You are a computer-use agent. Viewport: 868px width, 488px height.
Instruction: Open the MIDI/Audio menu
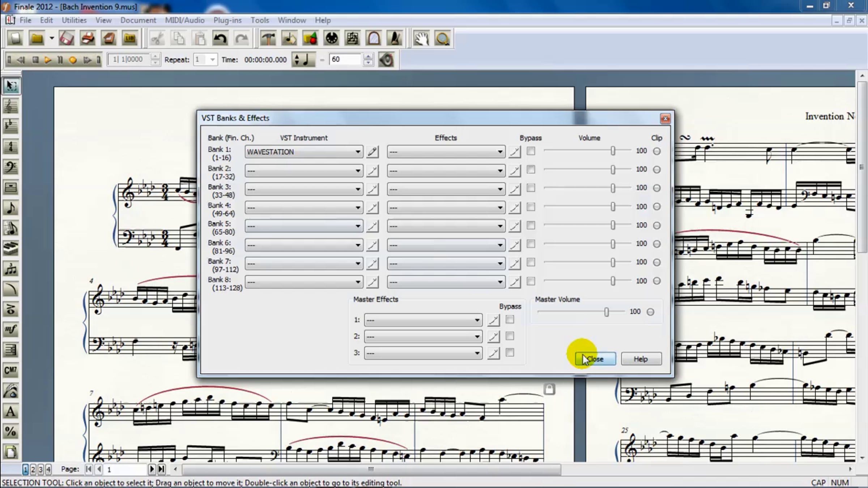(x=184, y=20)
